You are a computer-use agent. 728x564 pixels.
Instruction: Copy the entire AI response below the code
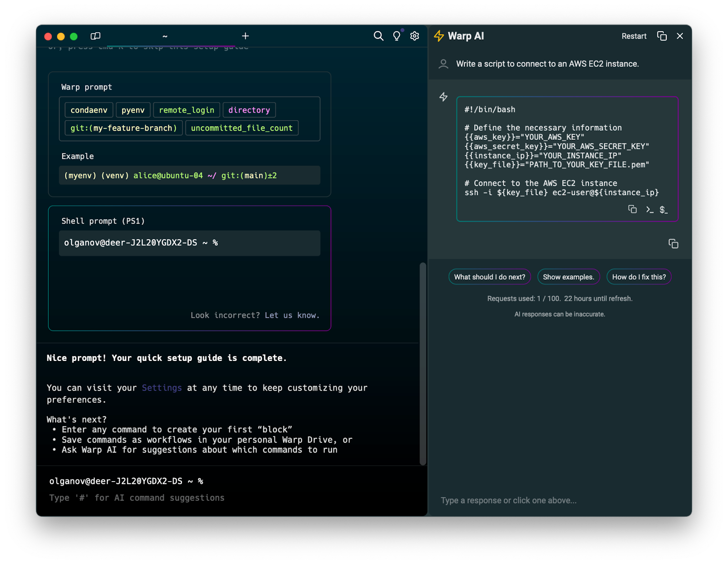[x=673, y=244]
